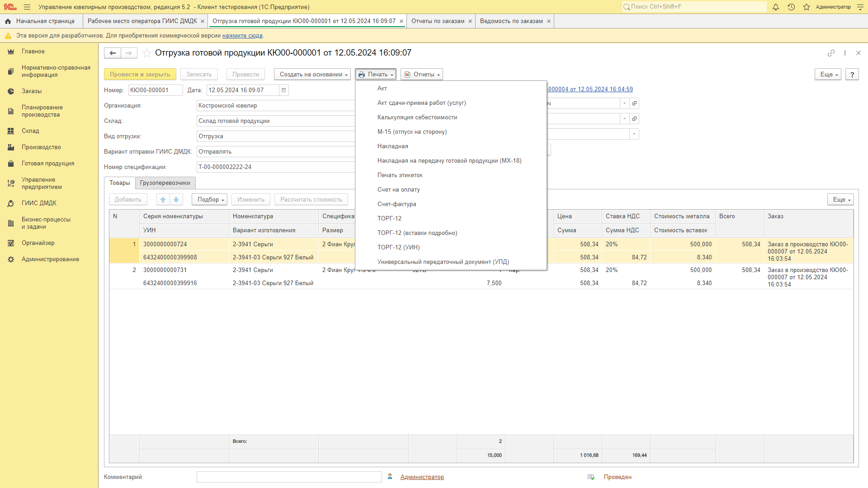Select Акт in the print menu

point(451,89)
